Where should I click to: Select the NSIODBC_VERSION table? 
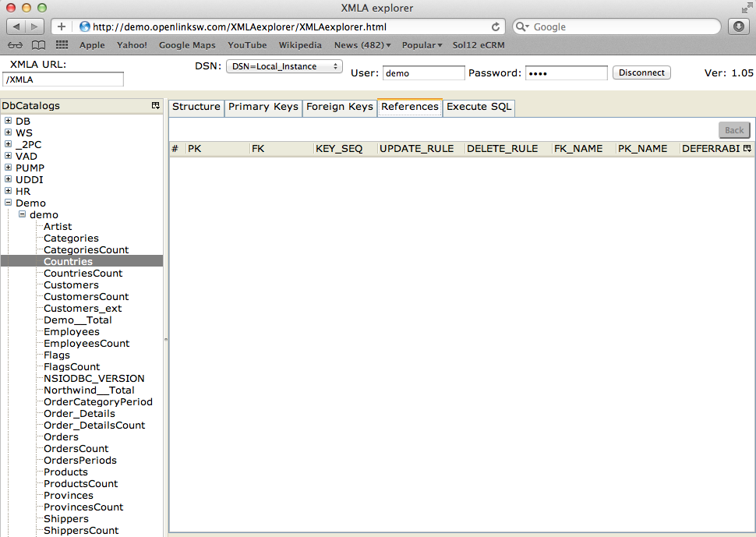(x=94, y=379)
